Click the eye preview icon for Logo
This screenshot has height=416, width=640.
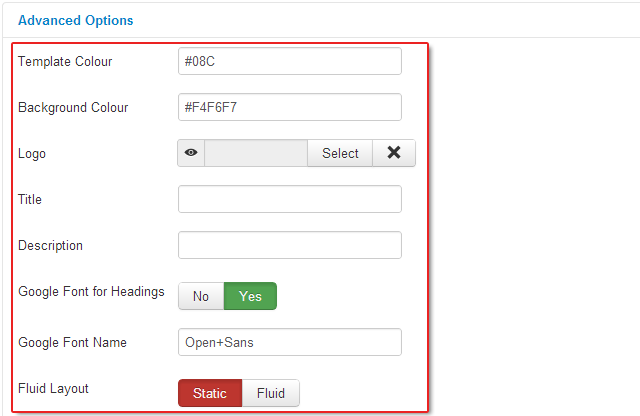coord(191,153)
